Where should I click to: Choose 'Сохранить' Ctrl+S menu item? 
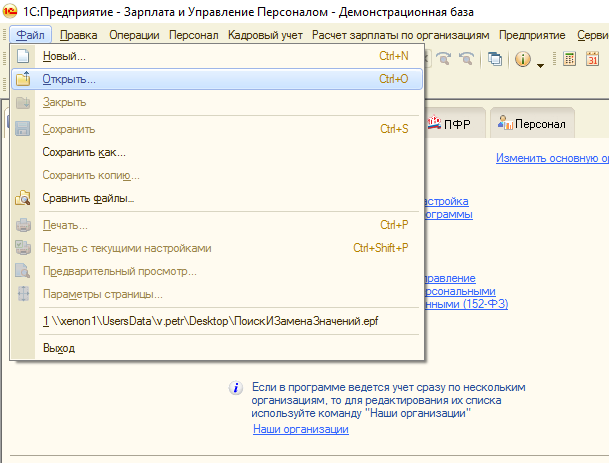click(x=218, y=129)
